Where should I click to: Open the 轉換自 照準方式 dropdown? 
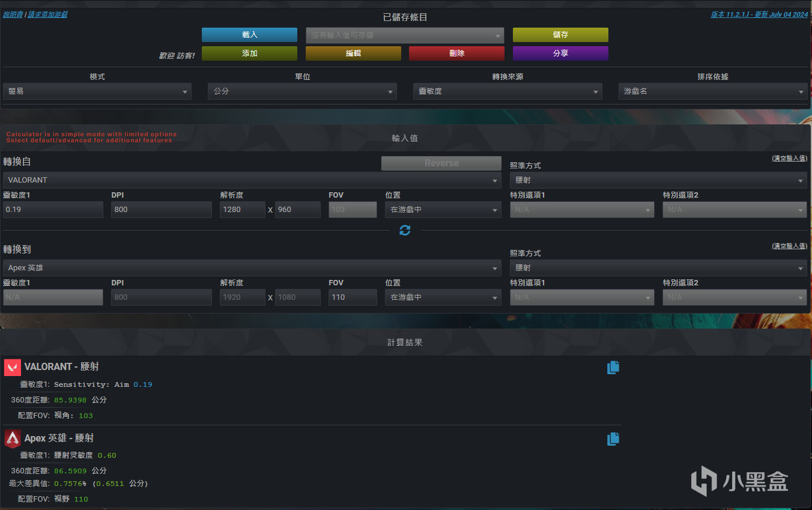658,180
